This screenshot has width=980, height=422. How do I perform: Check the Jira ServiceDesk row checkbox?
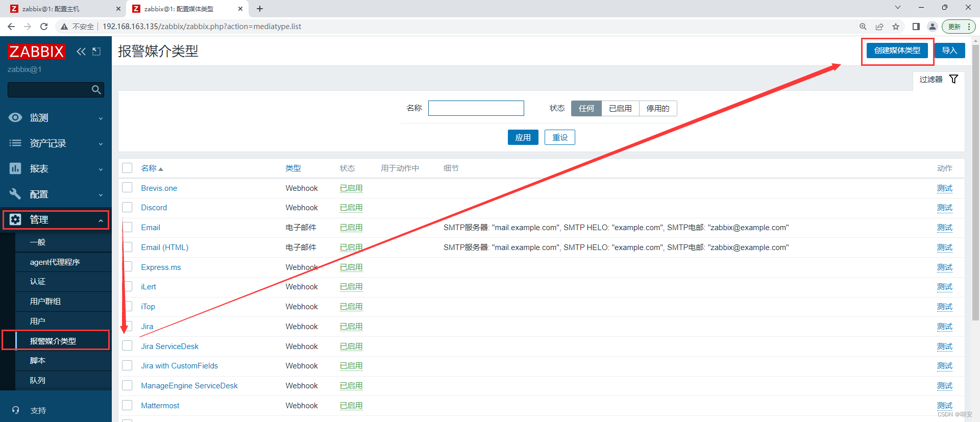pos(127,346)
